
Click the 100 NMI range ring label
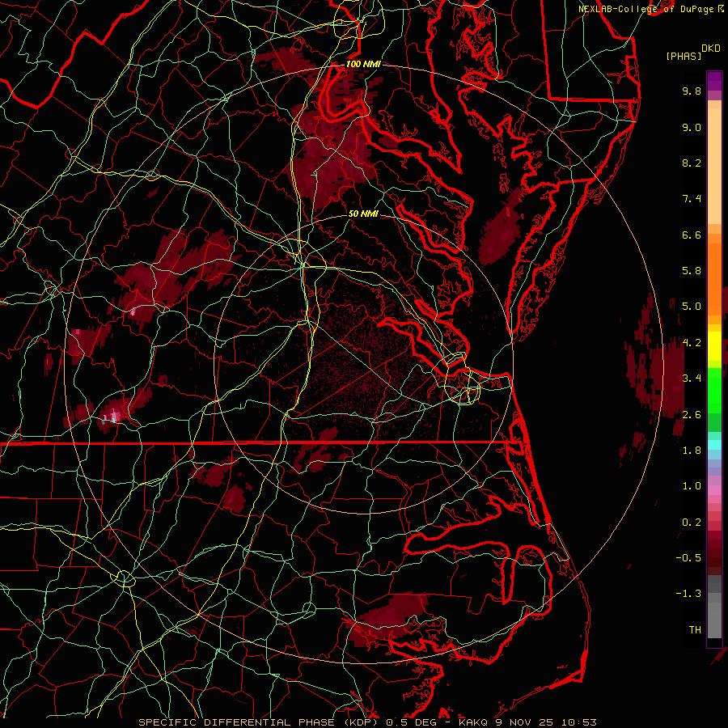click(363, 64)
